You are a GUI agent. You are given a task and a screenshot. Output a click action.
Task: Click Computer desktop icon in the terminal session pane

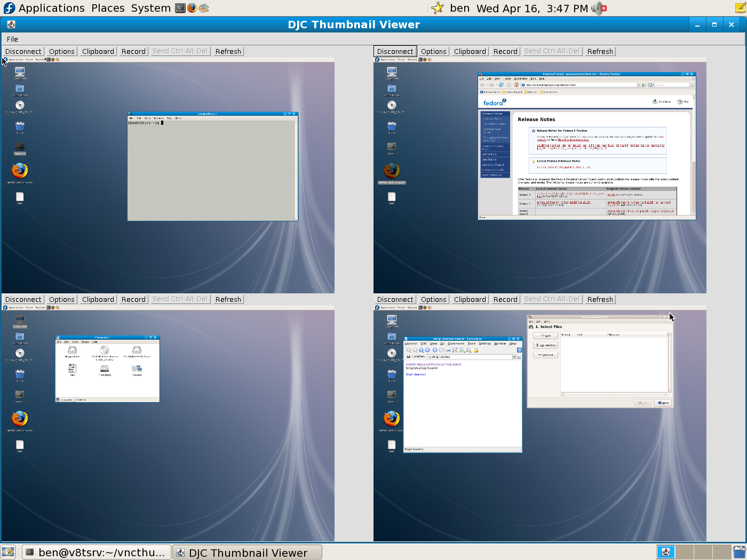pyautogui.click(x=20, y=71)
